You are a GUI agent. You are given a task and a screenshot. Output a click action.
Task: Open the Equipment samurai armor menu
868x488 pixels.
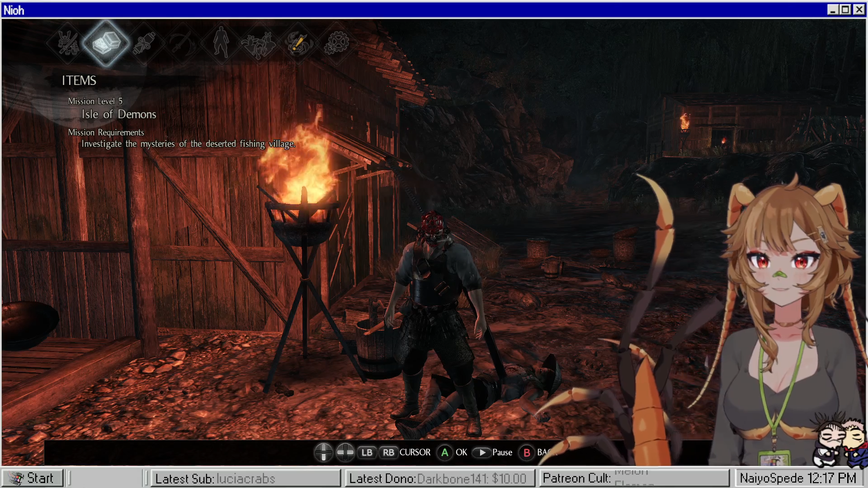point(68,43)
